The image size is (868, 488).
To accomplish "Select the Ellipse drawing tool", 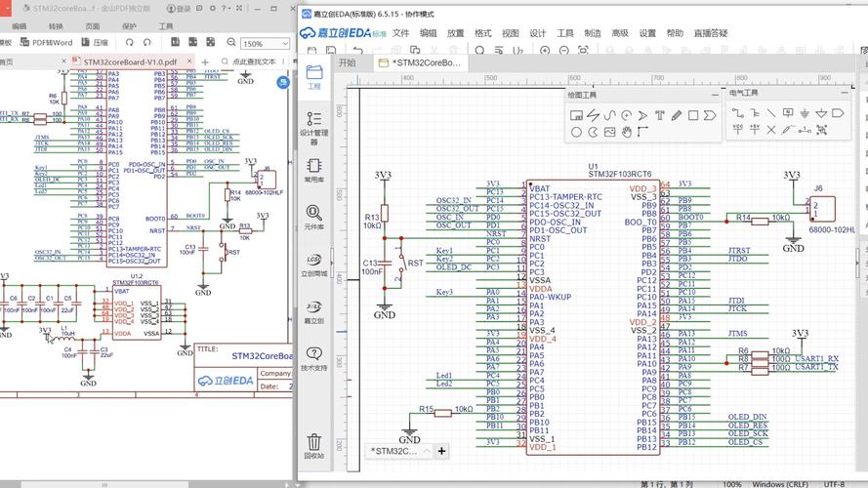I will (576, 132).
